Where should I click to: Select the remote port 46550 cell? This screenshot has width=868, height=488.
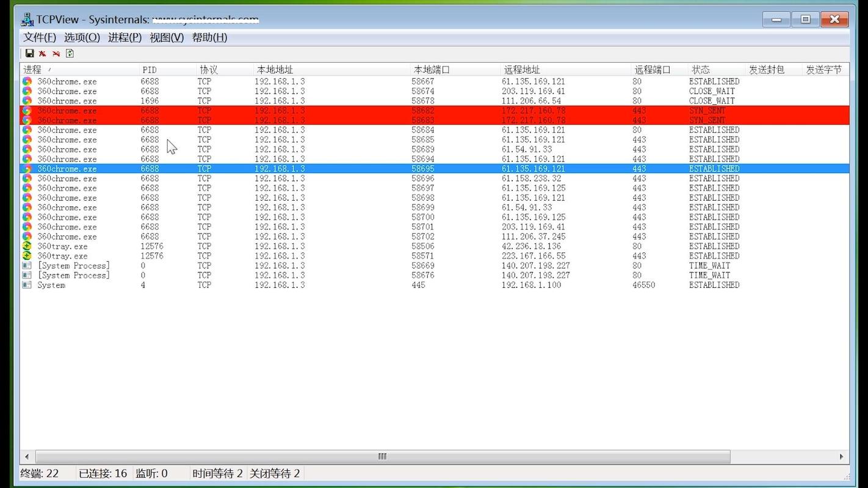(644, 285)
